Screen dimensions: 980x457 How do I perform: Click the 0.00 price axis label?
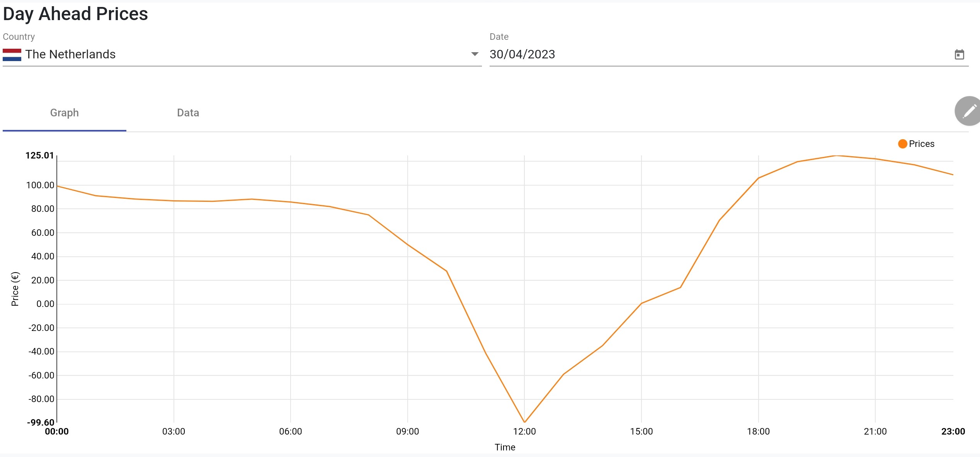tap(45, 304)
